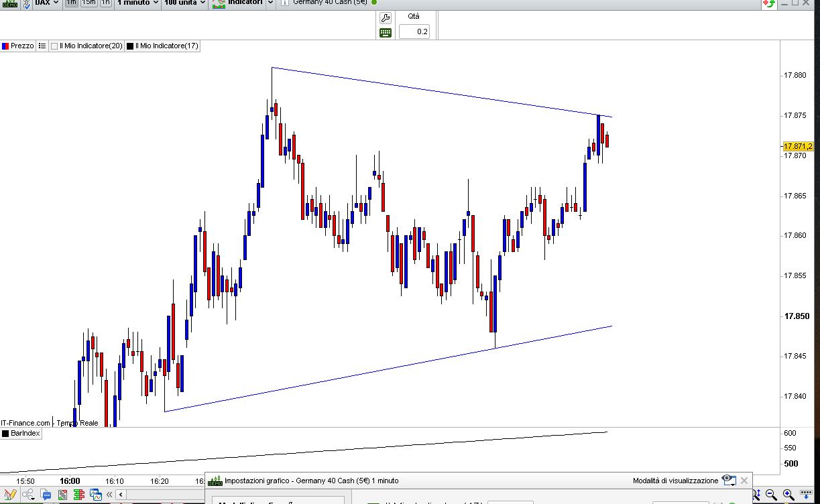Click the drawing pencil tool icon
The height and width of the screenshot is (504, 820).
9,495
